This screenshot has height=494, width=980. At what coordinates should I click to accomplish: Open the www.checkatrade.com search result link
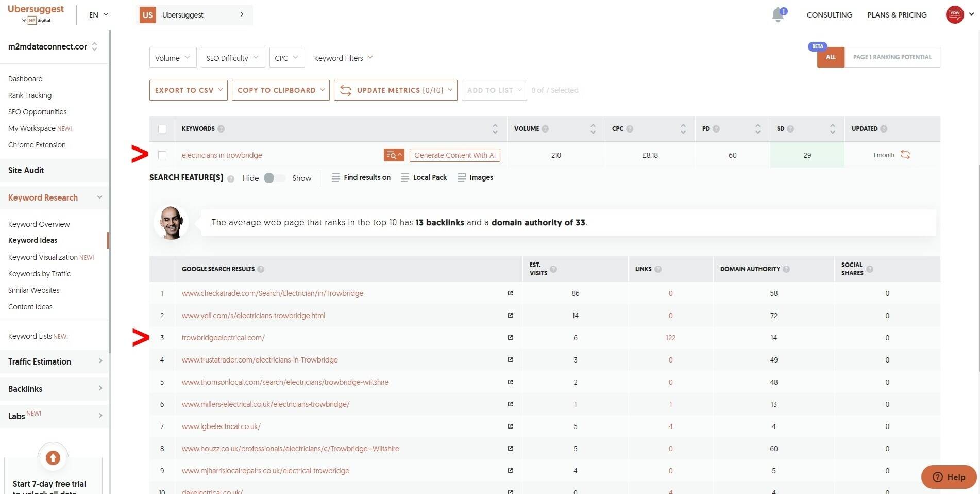(x=273, y=293)
